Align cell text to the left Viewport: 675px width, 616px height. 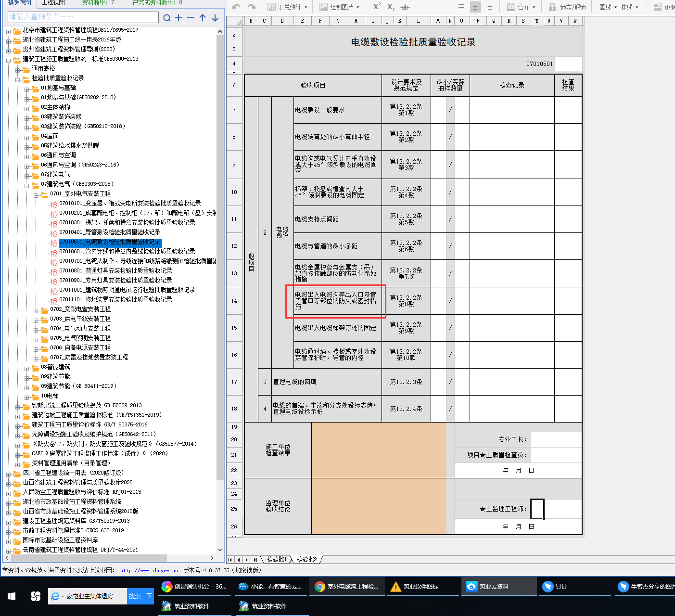point(461,7)
